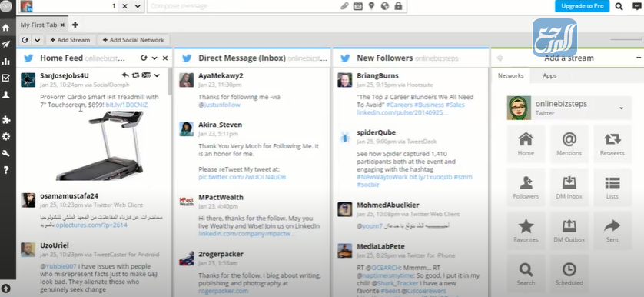Add Lists stream tile
The image size is (644, 297).
tap(612, 187)
